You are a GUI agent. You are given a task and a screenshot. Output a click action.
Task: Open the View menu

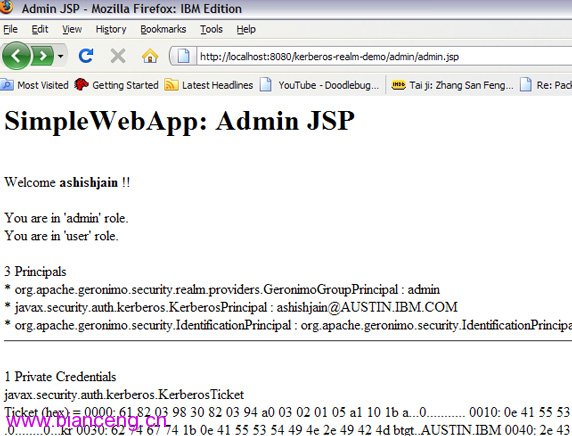[72, 29]
